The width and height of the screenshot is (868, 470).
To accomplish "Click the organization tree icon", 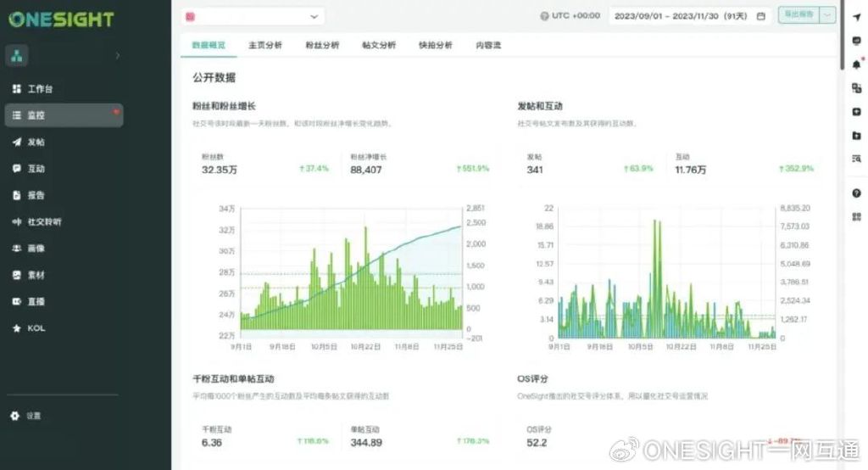I will [x=17, y=56].
